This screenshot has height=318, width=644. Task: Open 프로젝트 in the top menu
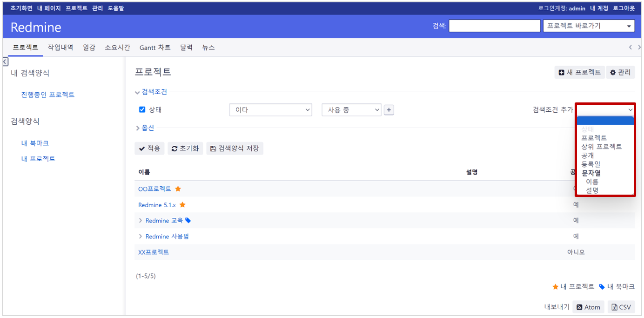click(x=76, y=8)
